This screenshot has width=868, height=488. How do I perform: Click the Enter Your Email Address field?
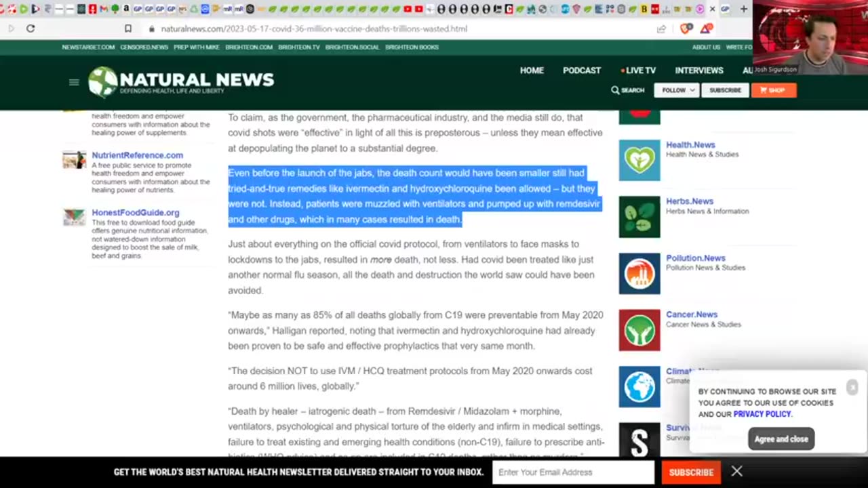pyautogui.click(x=573, y=472)
